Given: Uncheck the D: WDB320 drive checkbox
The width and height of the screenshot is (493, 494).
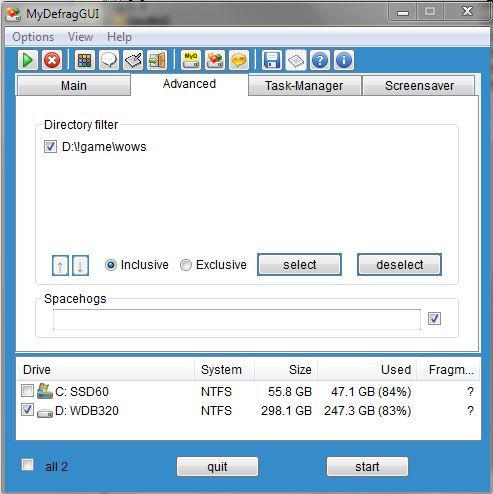Looking at the screenshot, I should (27, 410).
